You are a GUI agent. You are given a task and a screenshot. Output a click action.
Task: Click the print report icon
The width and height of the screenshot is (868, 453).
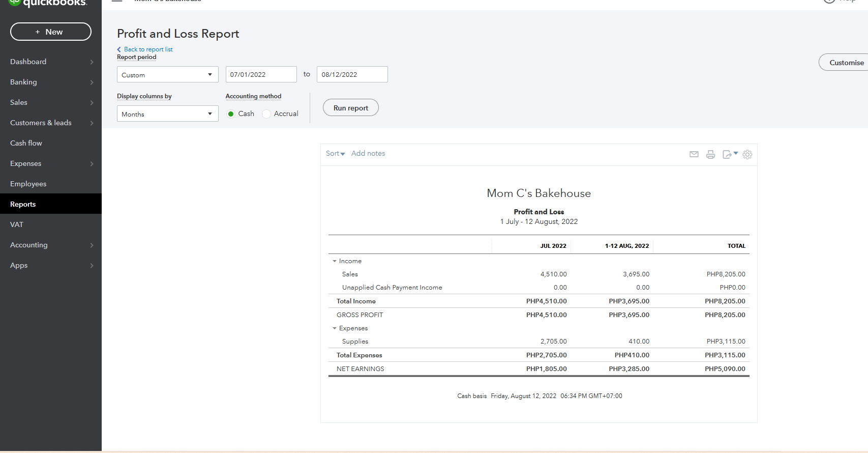[x=710, y=154]
